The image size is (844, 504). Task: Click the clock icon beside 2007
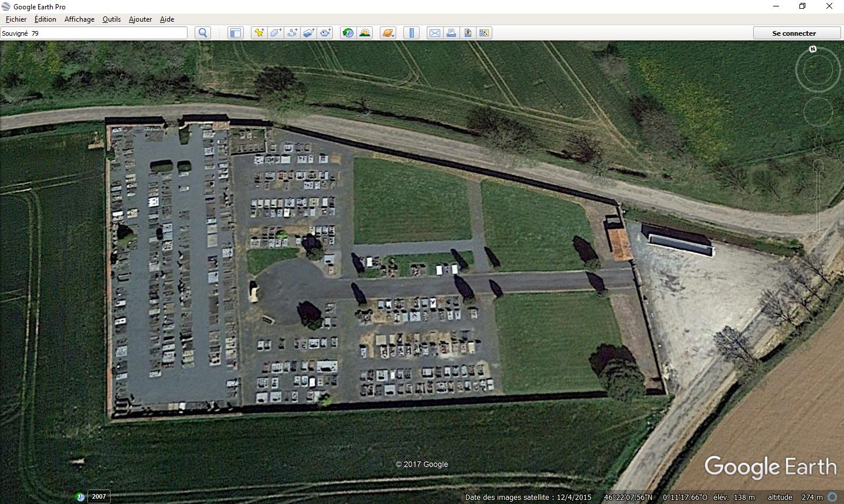[x=80, y=497]
